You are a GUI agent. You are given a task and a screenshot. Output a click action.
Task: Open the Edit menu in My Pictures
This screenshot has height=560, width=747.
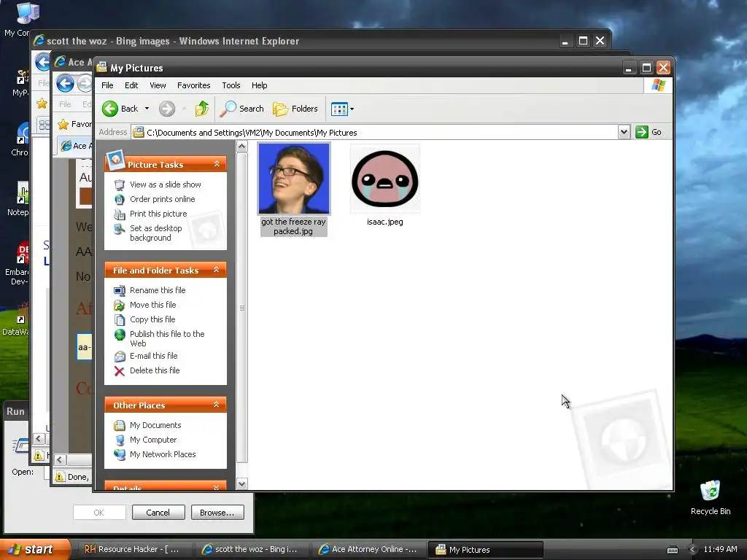coord(131,85)
